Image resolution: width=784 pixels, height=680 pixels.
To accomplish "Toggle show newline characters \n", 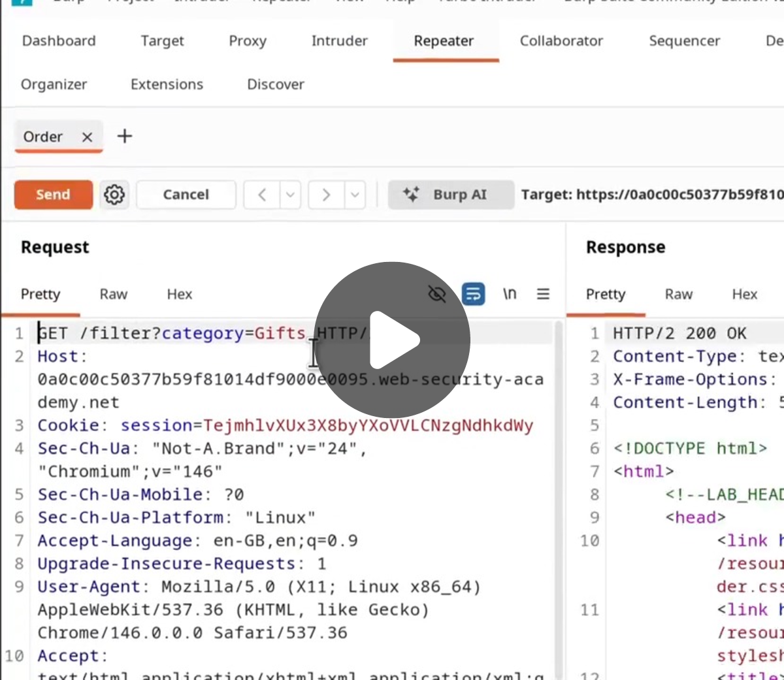I will coord(510,294).
